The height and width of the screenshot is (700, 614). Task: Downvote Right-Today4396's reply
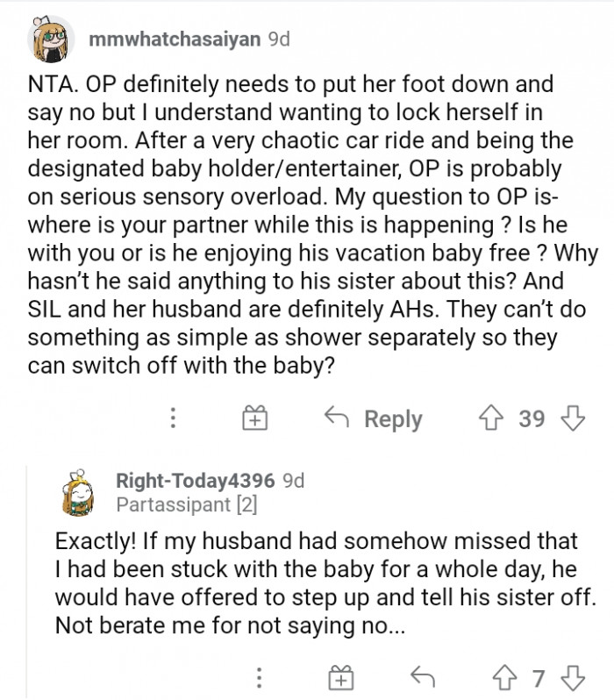pyautogui.click(x=571, y=678)
